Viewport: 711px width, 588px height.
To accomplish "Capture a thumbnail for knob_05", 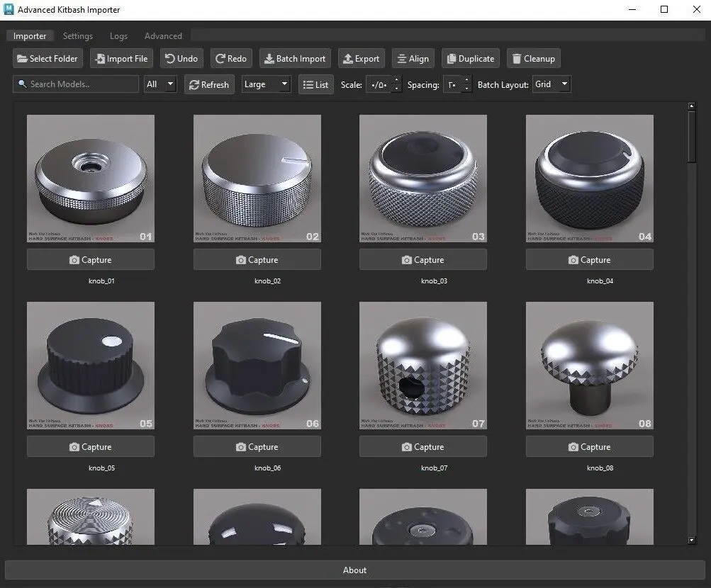I will coord(91,446).
